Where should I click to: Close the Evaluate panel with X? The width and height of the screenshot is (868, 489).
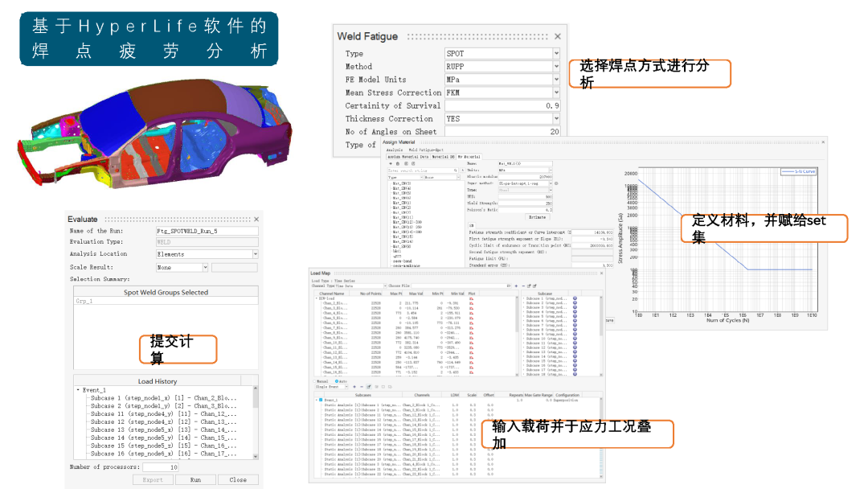click(x=256, y=220)
